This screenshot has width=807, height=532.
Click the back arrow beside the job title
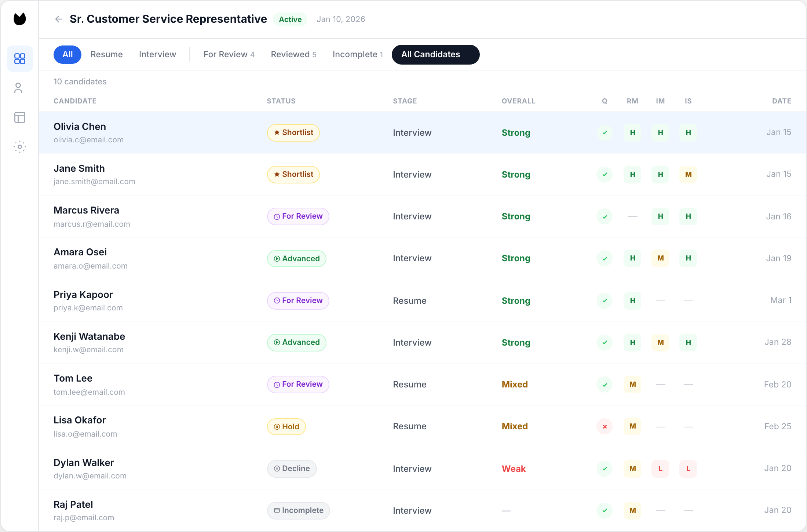pyautogui.click(x=59, y=19)
